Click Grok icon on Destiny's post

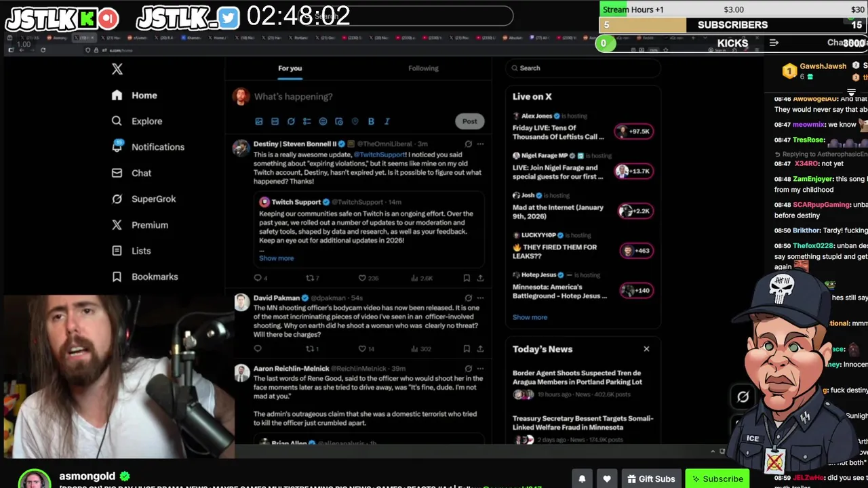click(468, 144)
